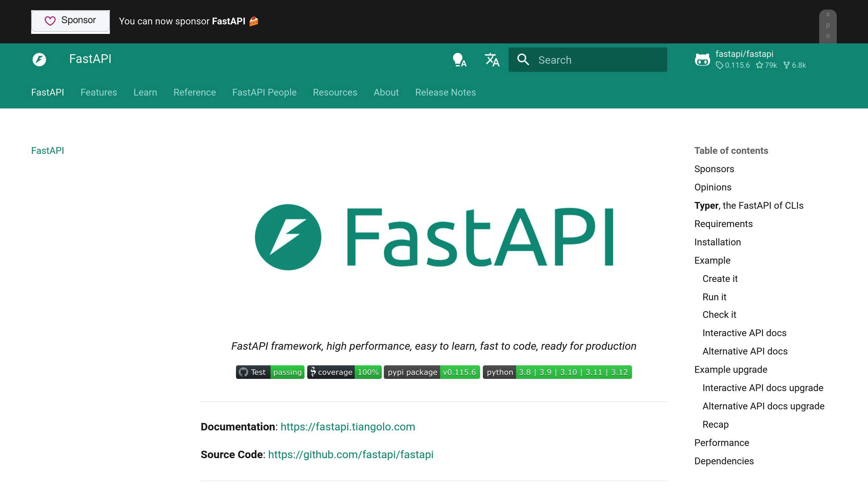Jump to Opinions in table of contents
868x488 pixels.
pos(713,187)
